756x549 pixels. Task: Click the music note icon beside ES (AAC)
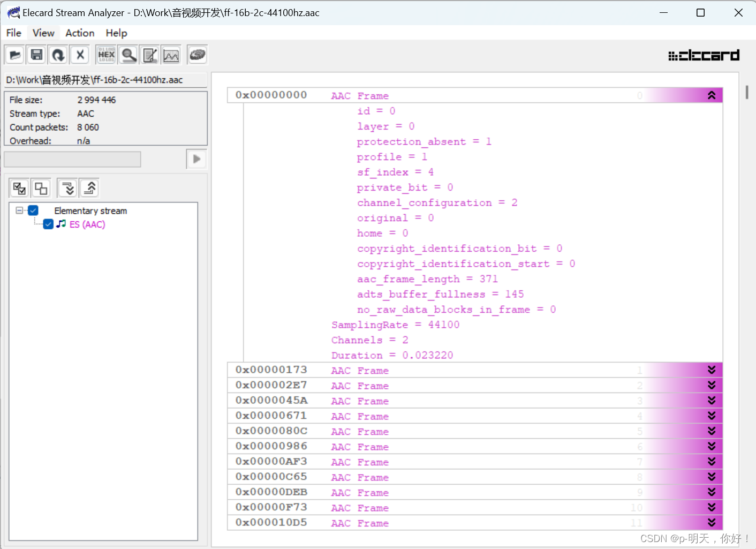61,224
